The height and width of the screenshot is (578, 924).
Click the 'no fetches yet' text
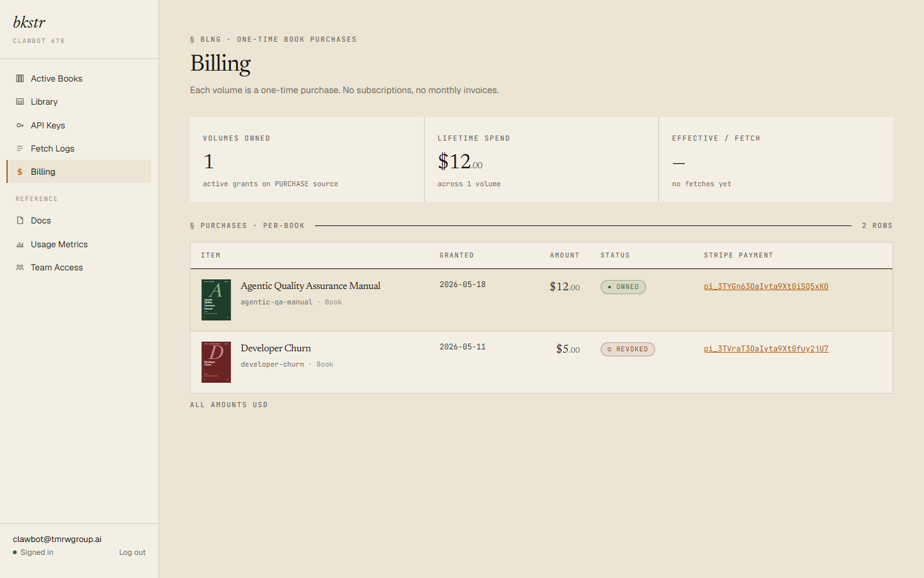point(701,184)
